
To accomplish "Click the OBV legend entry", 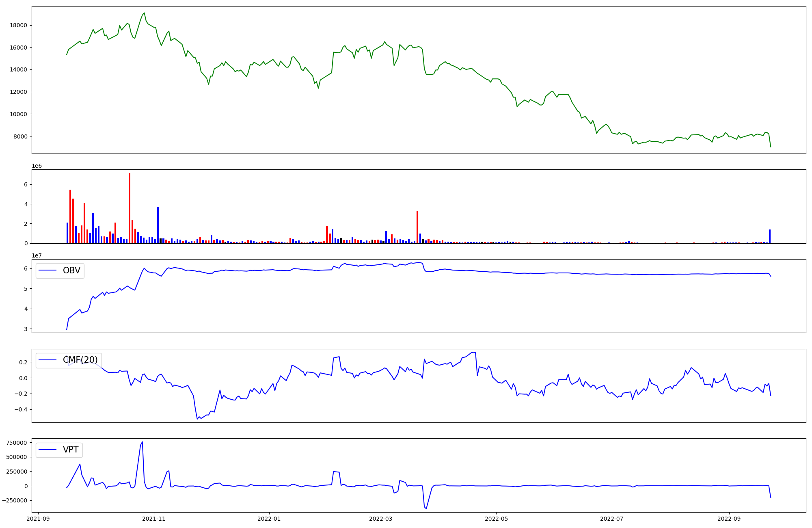I will coord(60,270).
